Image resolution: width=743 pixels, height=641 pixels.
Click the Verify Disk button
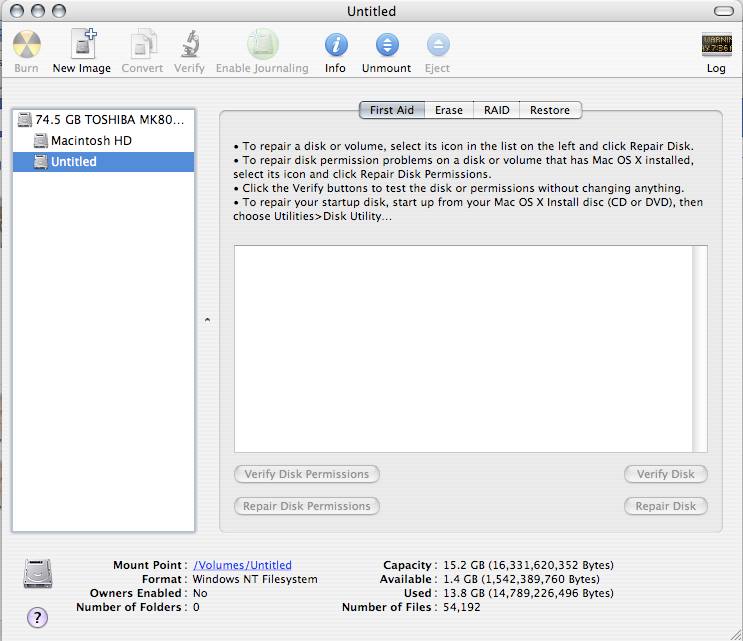[665, 474]
